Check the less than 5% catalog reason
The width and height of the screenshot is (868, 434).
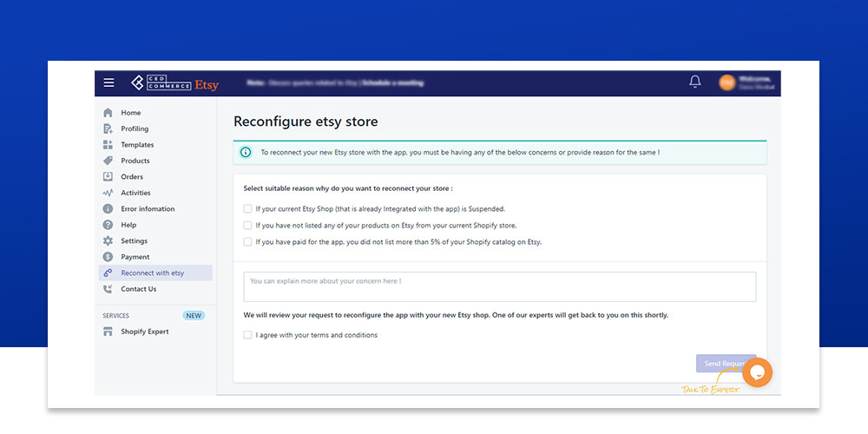247,241
